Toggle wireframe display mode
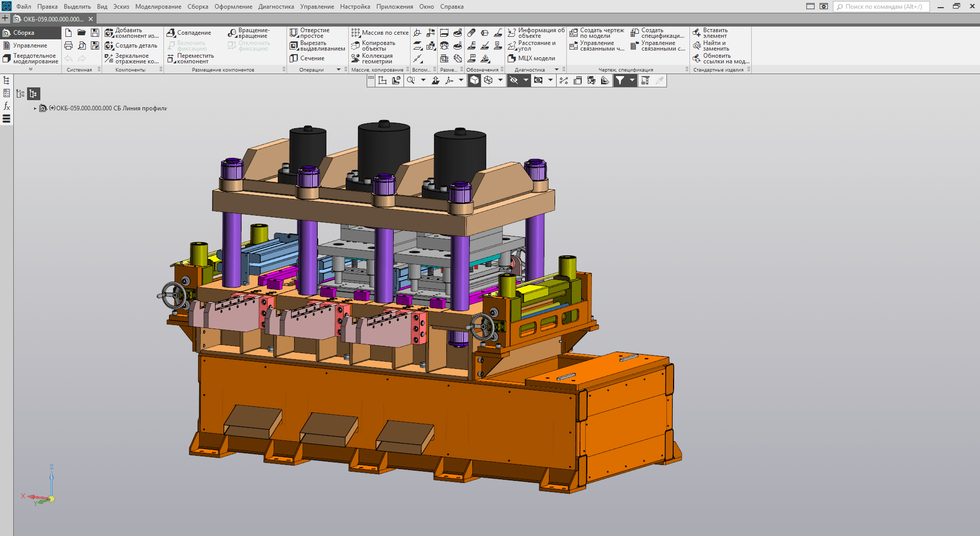This screenshot has height=536, width=980. [x=488, y=80]
